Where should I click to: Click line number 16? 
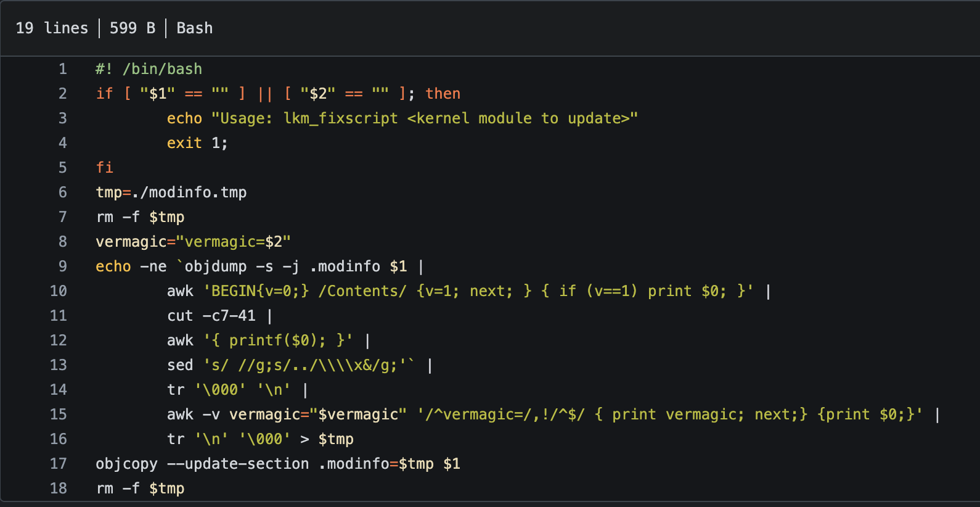click(59, 439)
